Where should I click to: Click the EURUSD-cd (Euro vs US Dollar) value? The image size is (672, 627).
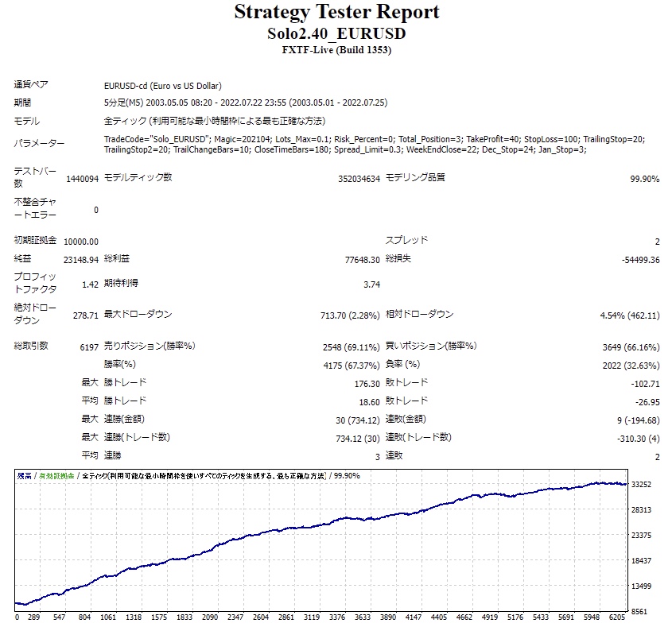point(163,86)
